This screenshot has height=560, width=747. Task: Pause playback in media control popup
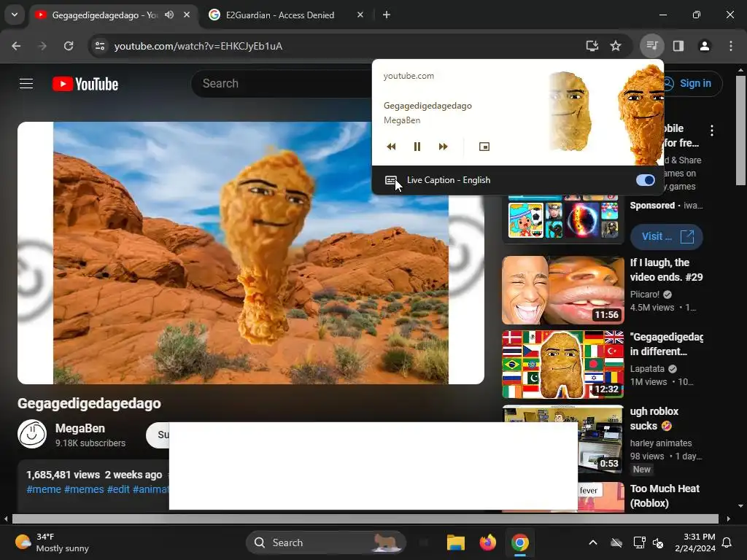pos(417,147)
